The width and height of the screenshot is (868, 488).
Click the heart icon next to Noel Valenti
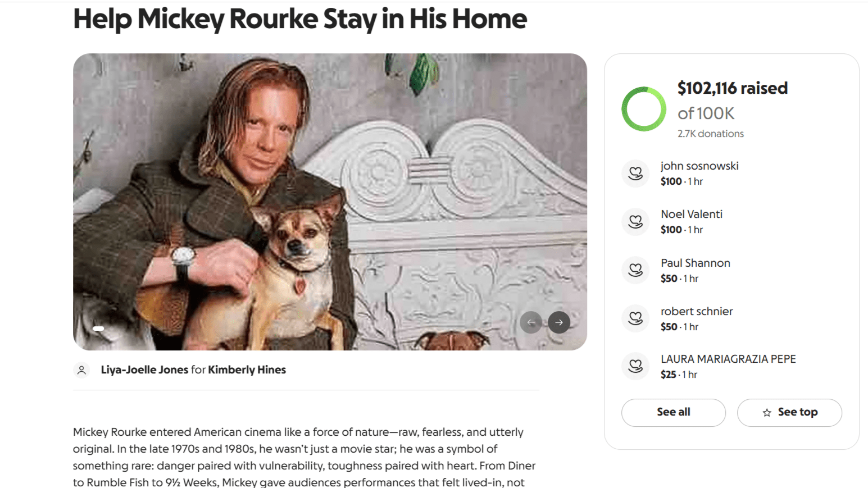pos(635,221)
